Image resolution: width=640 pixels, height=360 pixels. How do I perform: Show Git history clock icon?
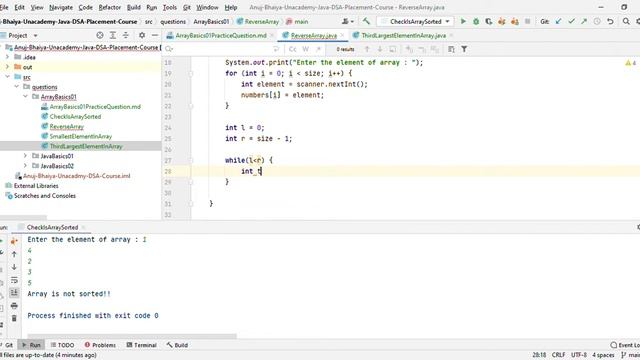coord(597,21)
